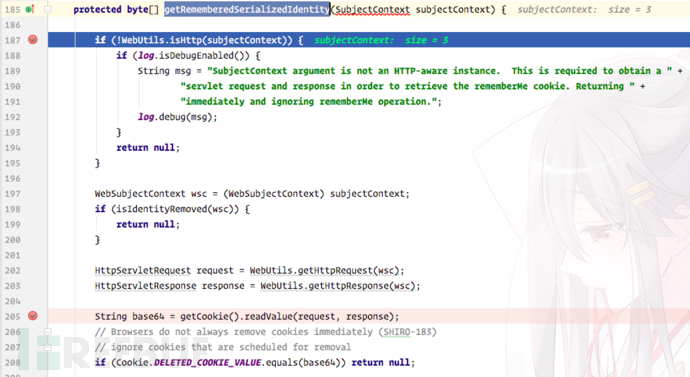
Task: Click DELETED_COOKIE_VALUE on line 208
Action: pos(207,362)
